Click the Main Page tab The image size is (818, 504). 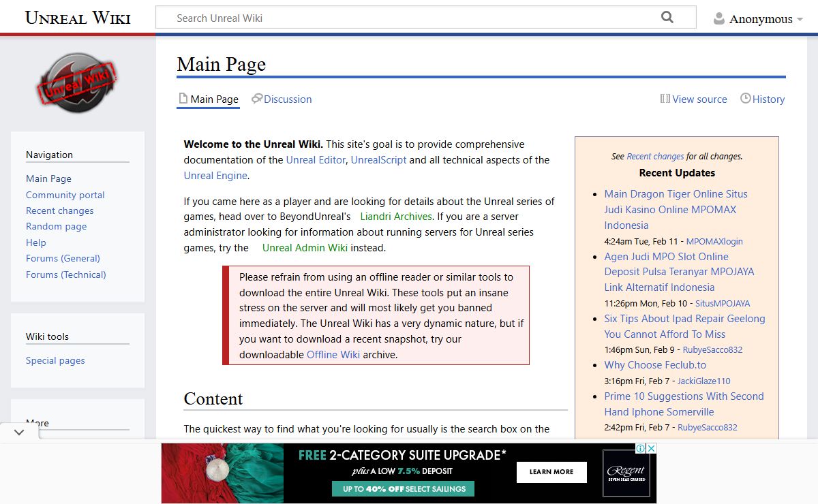point(208,99)
